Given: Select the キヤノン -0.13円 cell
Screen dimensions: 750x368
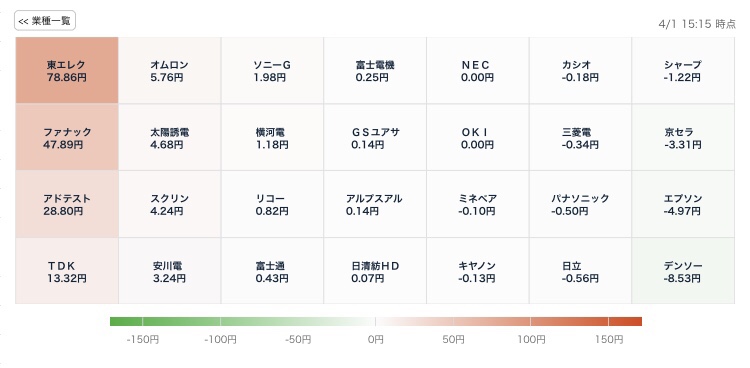Looking at the screenshot, I should pyautogui.click(x=478, y=271).
